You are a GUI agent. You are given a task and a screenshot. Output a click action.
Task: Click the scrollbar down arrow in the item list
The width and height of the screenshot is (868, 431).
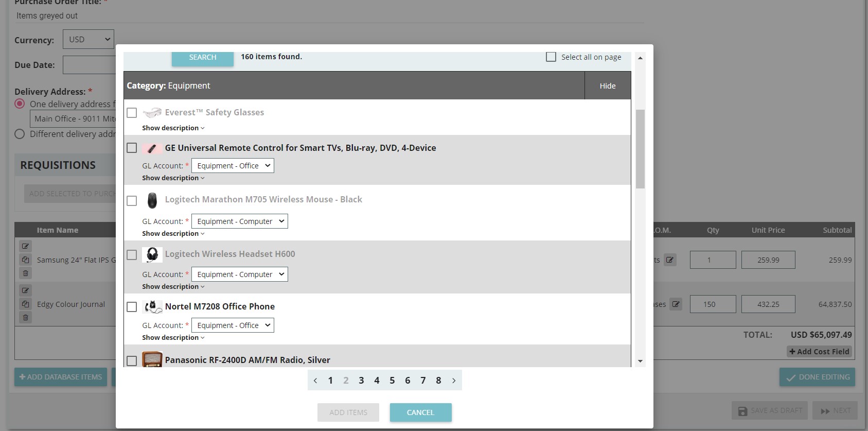(640, 361)
